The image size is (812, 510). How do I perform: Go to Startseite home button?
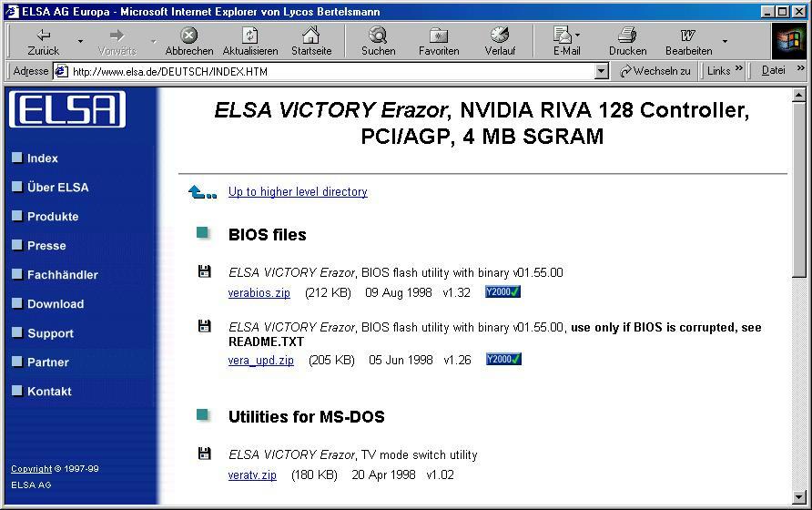(311, 42)
